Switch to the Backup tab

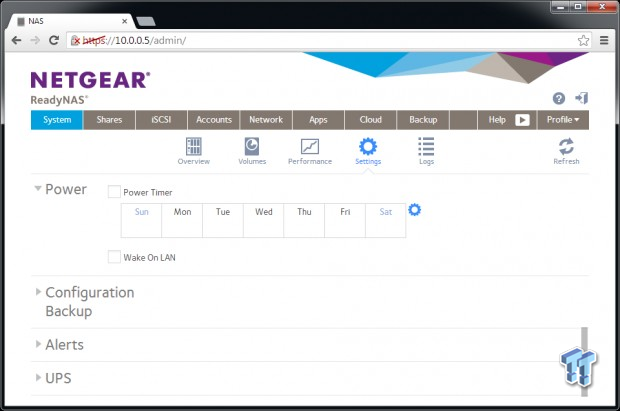click(x=423, y=120)
